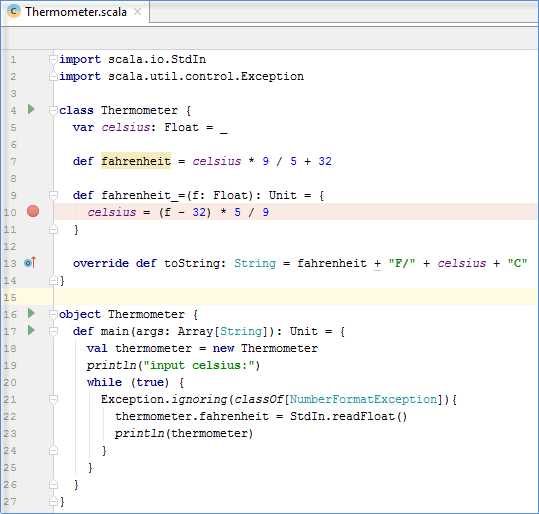Click the "input celsius:" string
Viewport: 539px width, 514px height.
[199, 365]
